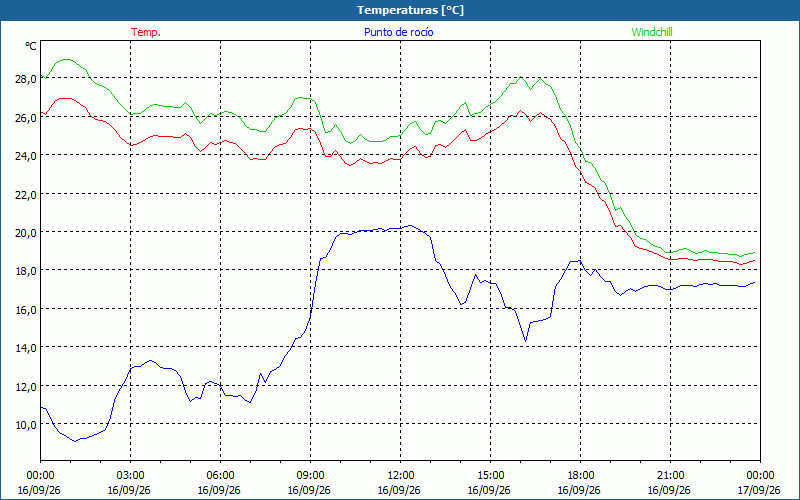The image size is (800, 500).
Task: Click the 06:00 time axis label
Action: point(220,476)
